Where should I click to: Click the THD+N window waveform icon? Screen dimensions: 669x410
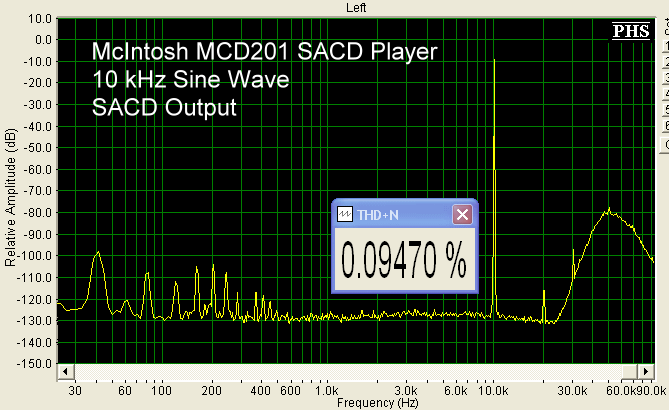344,214
